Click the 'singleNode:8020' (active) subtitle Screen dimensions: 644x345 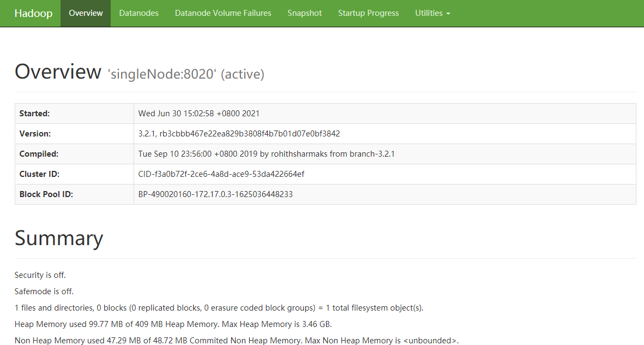point(186,74)
